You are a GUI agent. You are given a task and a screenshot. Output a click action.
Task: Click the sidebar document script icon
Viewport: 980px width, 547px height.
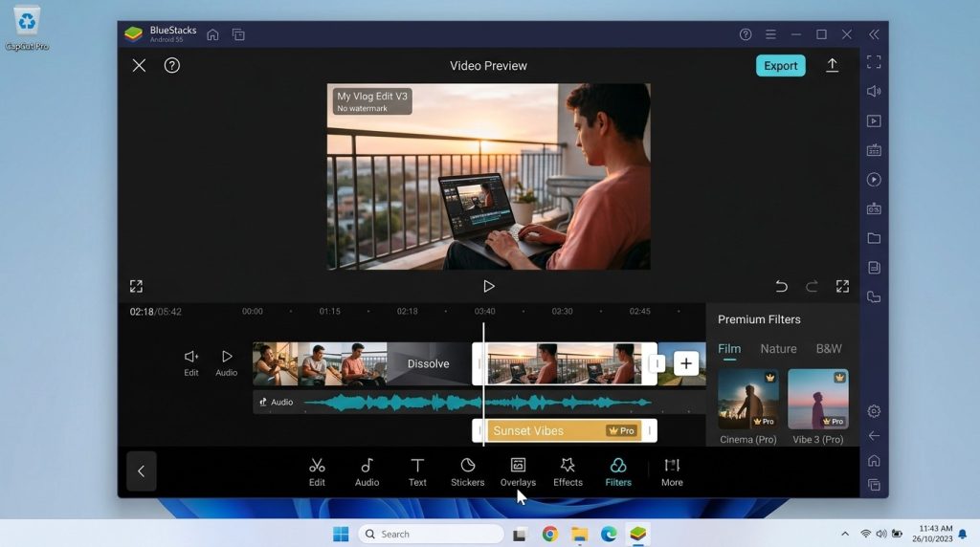[874, 267]
